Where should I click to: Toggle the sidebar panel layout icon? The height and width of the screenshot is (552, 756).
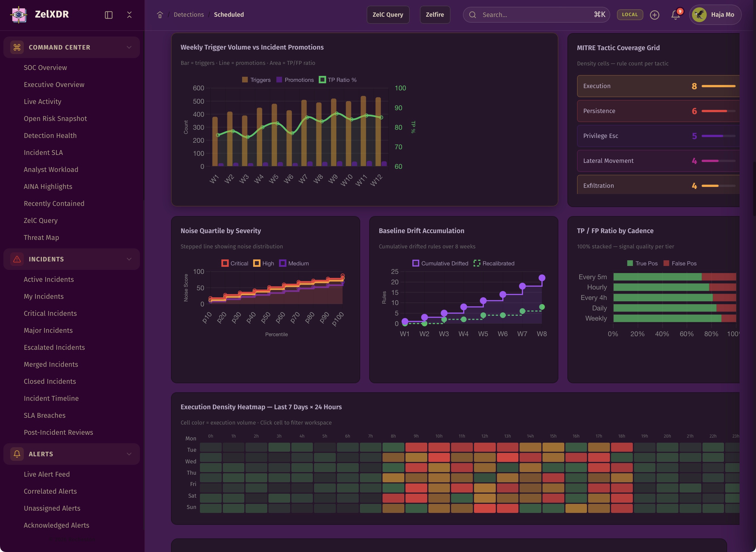[x=108, y=15]
